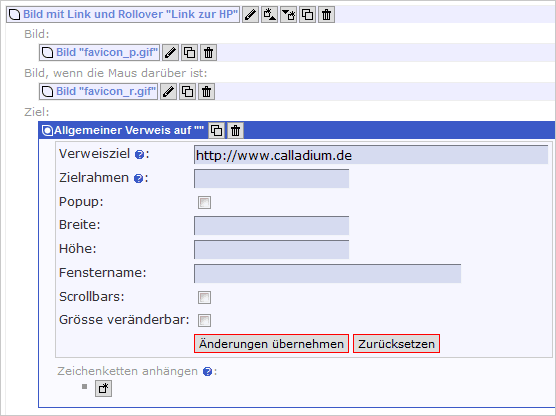Click the 'Grösse veränderbar:' label
Viewport: 556px width, 416px height.
click(x=124, y=320)
